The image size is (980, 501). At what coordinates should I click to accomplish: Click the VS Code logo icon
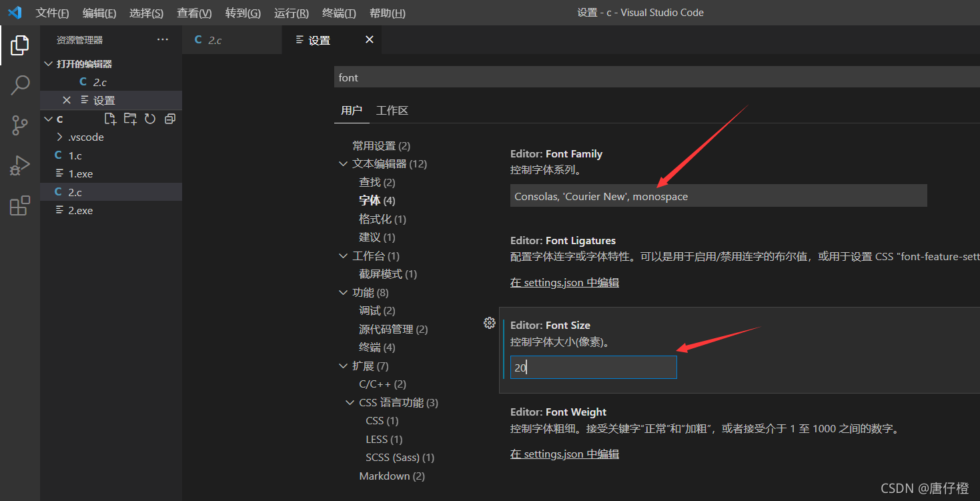click(15, 13)
